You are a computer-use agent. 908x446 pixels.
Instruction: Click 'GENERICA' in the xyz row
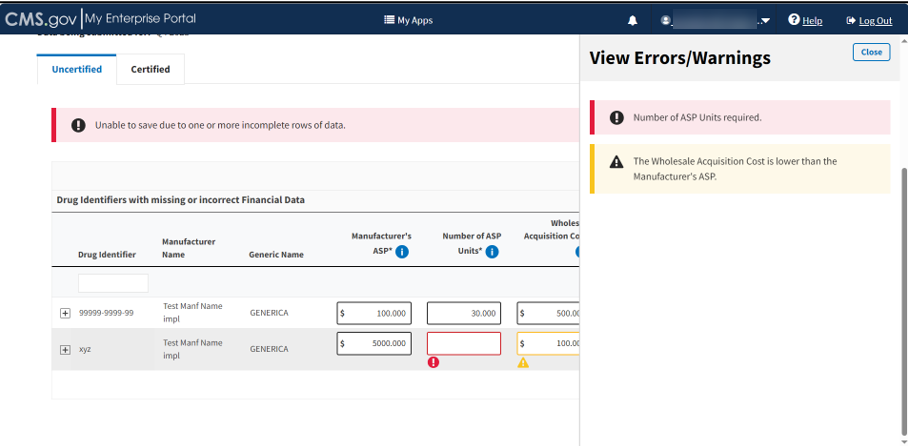click(269, 349)
